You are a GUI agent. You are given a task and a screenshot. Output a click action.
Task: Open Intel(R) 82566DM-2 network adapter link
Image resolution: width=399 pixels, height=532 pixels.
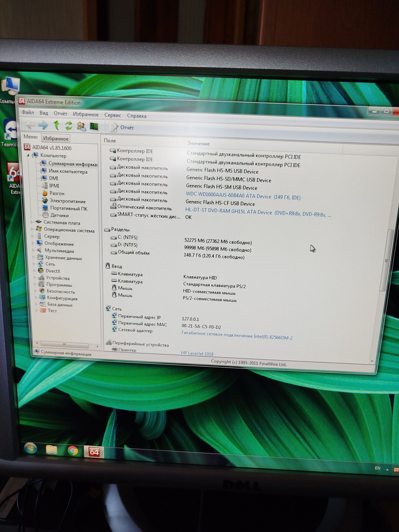point(237,335)
